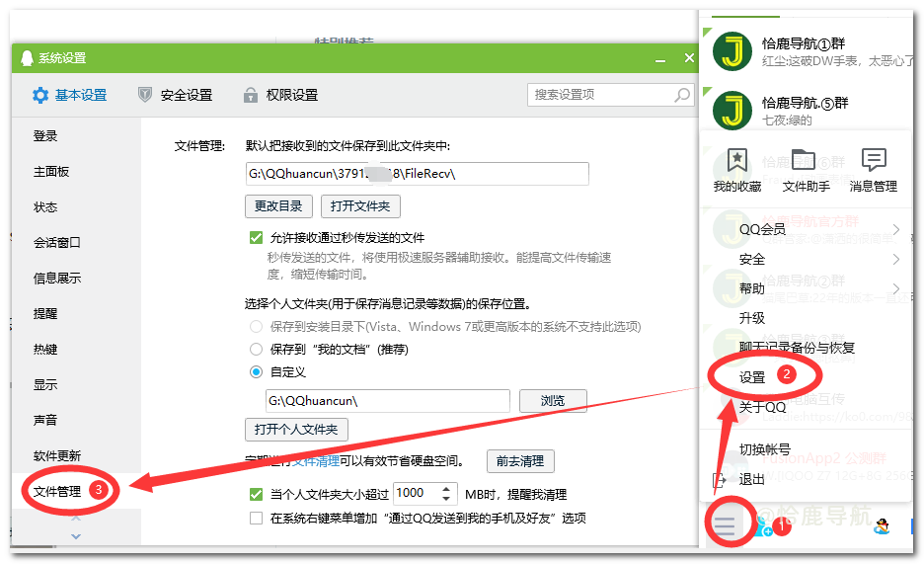Open 恰鹿导航.⑤群 group avatar
This screenshot has width=924, height=564.
tap(731, 111)
